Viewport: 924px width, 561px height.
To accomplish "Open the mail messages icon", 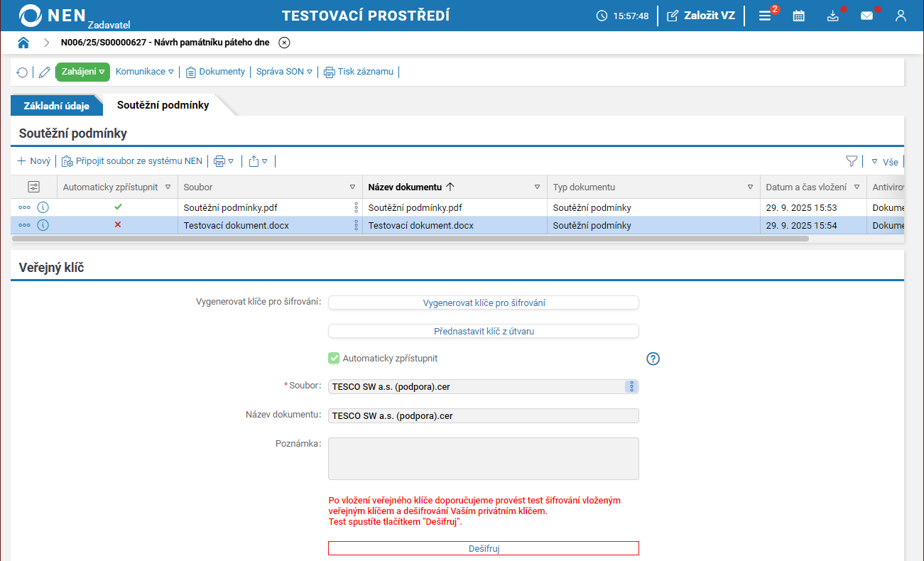I will 866,16.
